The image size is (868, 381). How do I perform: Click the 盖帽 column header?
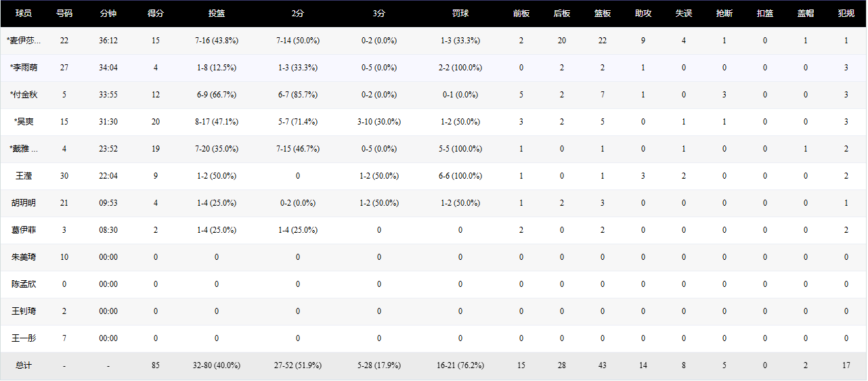coord(806,14)
